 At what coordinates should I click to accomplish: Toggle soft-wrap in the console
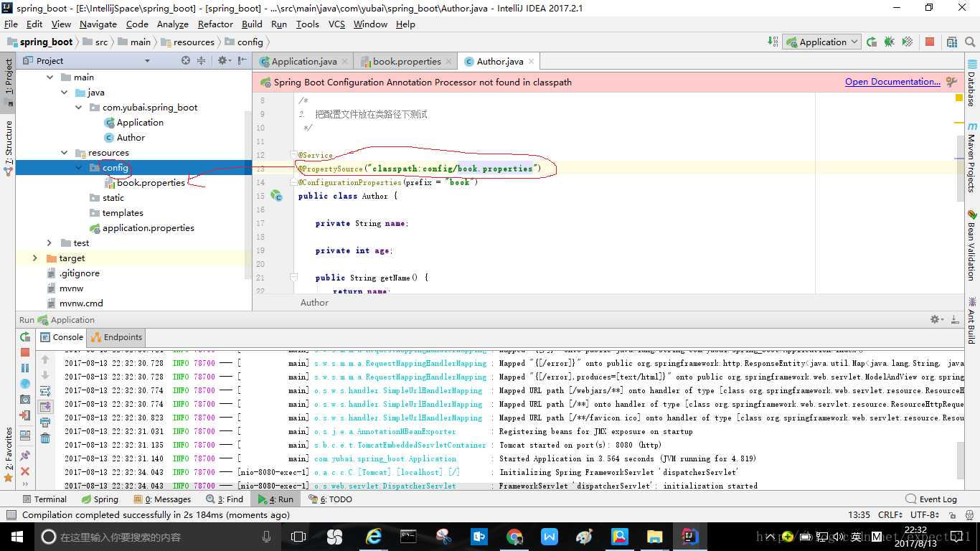[45, 391]
